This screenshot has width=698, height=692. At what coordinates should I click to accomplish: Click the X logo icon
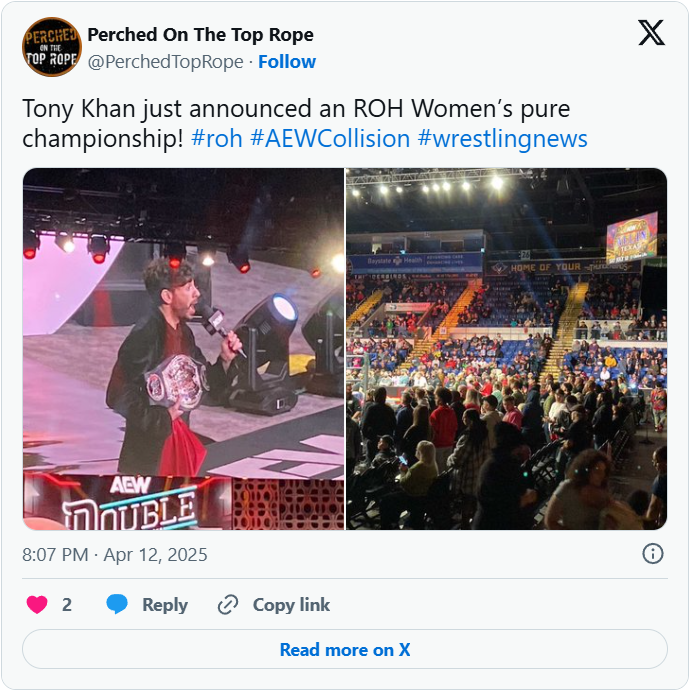652,32
